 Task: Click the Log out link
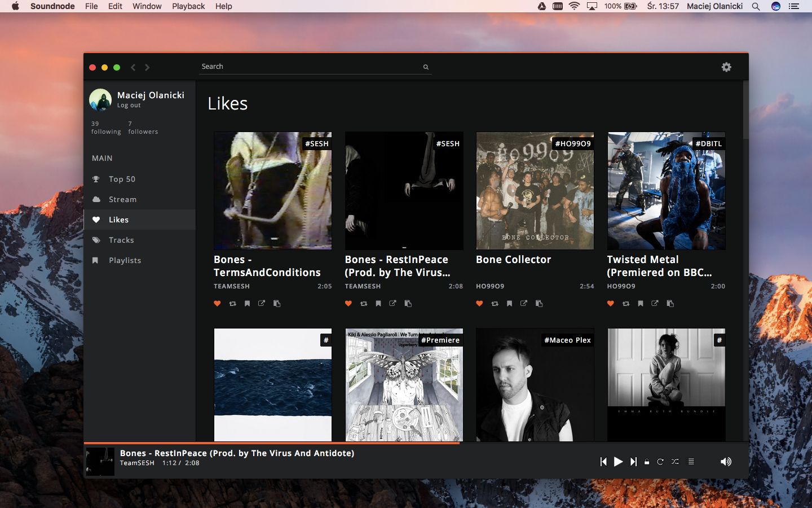coord(129,106)
